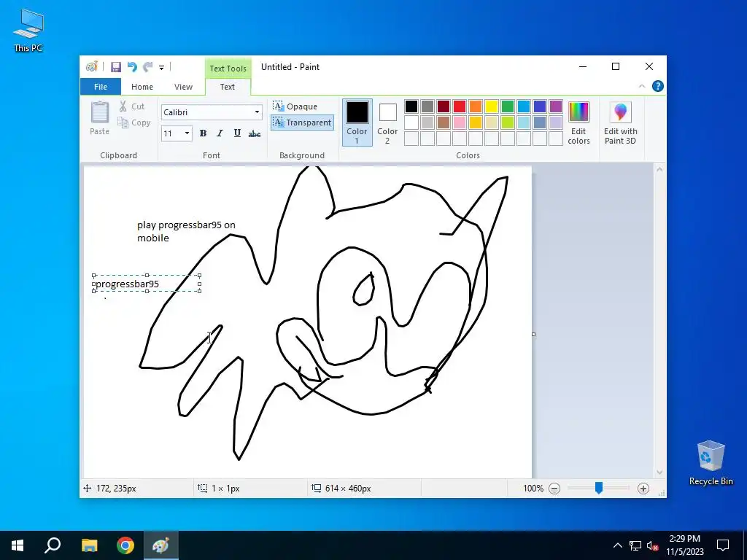Screen dimensions: 747x560
Task: Pick the black color swatch
Action: 411,106
